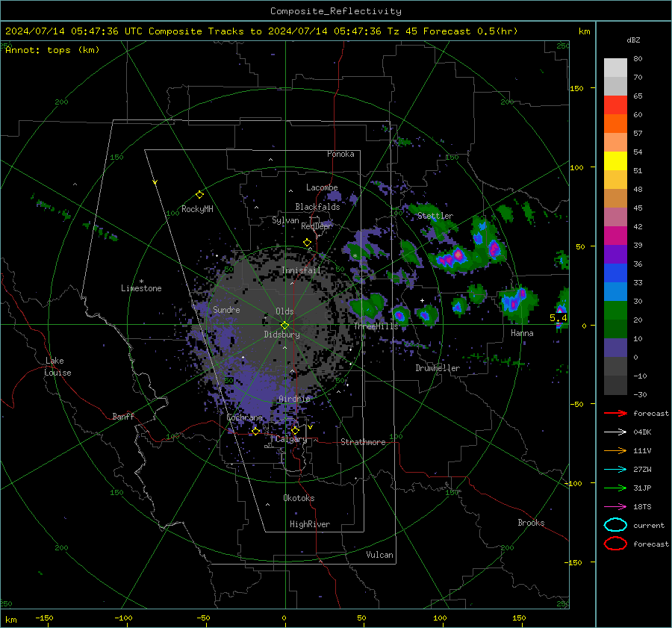The image size is (672, 628).
Task: Click the green 20 dBZ color swatch
Action: pos(615,311)
